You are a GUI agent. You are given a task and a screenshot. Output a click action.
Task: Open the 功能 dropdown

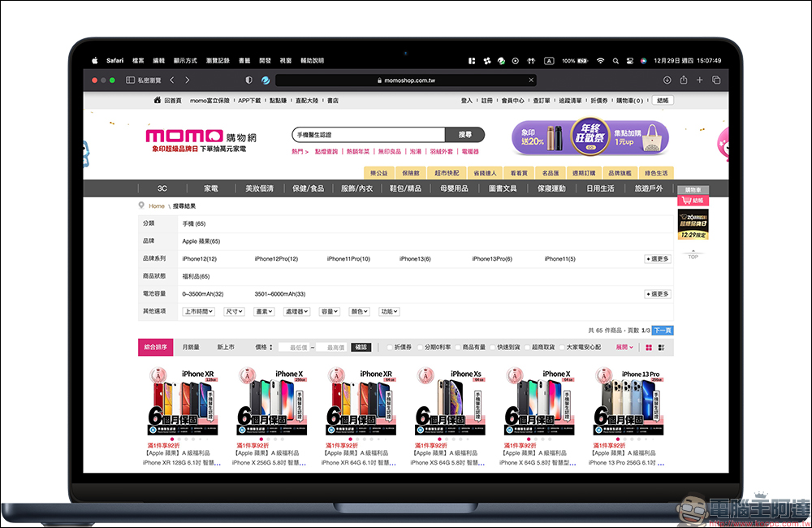pyautogui.click(x=390, y=311)
